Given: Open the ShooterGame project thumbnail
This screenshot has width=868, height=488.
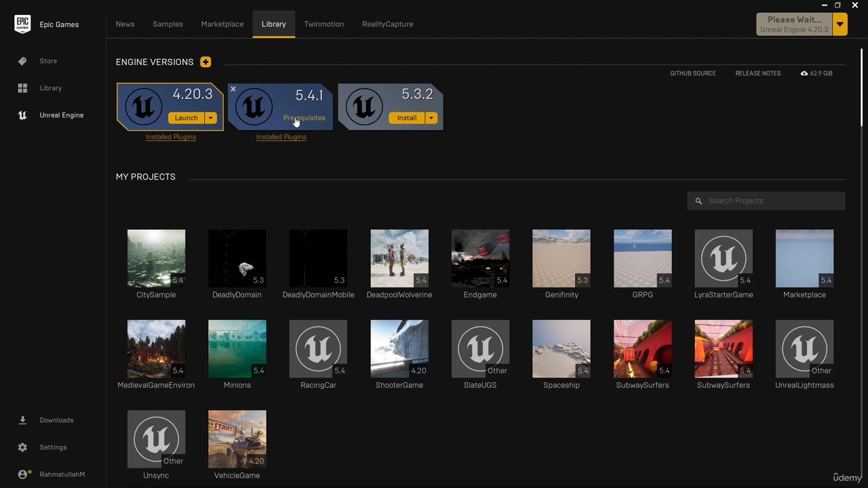Looking at the screenshot, I should pyautogui.click(x=399, y=348).
